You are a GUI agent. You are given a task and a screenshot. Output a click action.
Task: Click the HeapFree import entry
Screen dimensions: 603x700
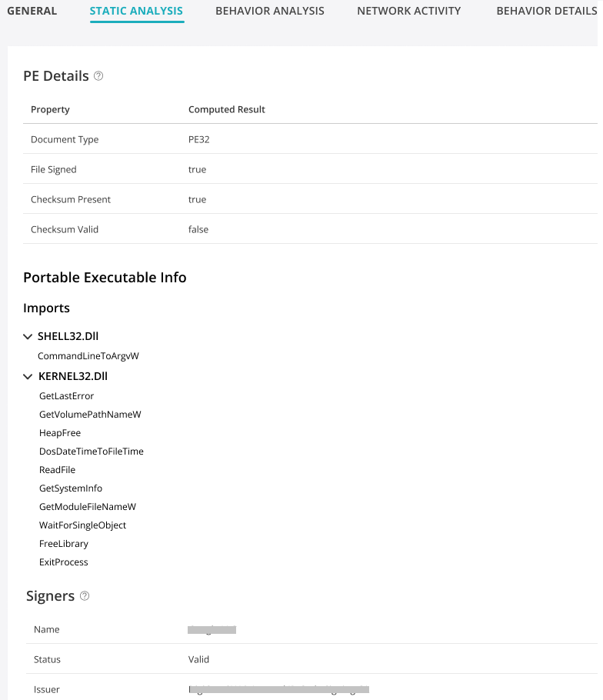pos(60,433)
